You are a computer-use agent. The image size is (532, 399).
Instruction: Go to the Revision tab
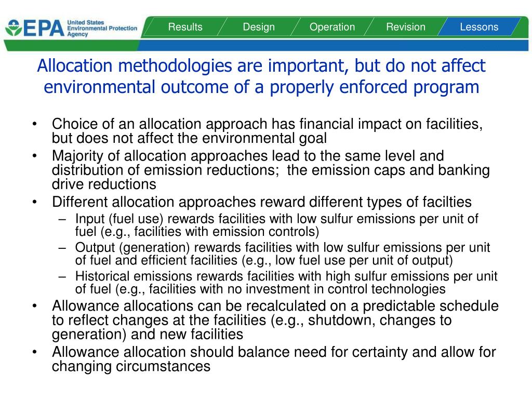coord(405,27)
